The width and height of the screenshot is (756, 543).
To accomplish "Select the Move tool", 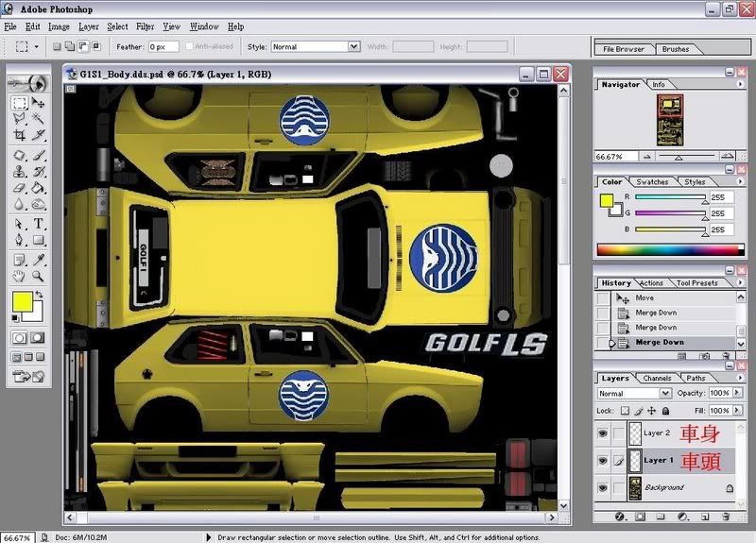I will [39, 103].
